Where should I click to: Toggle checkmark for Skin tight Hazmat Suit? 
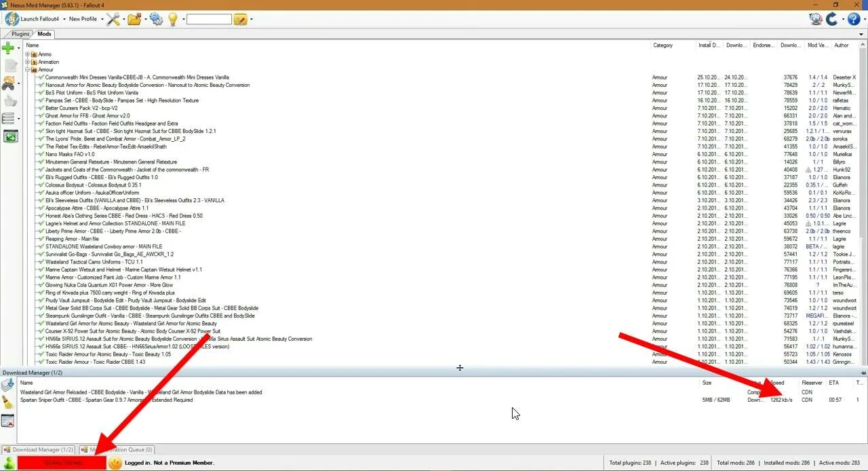[x=41, y=131]
